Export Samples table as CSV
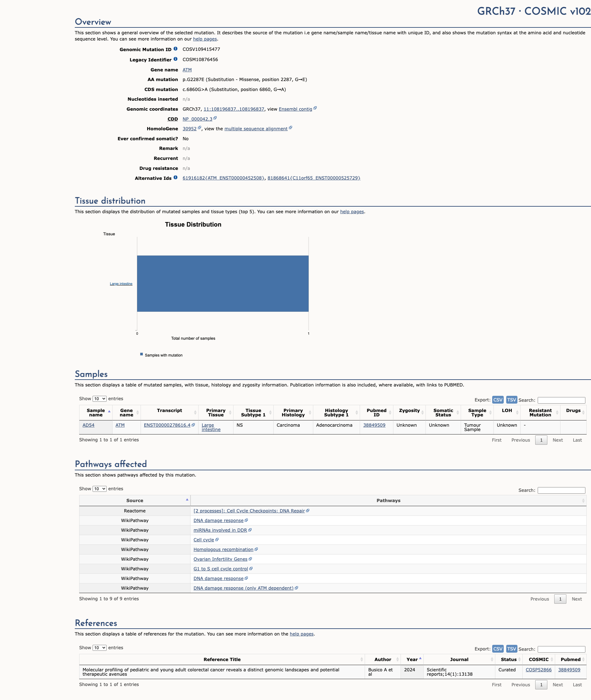Image resolution: width=591 pixels, height=700 pixels. point(498,400)
